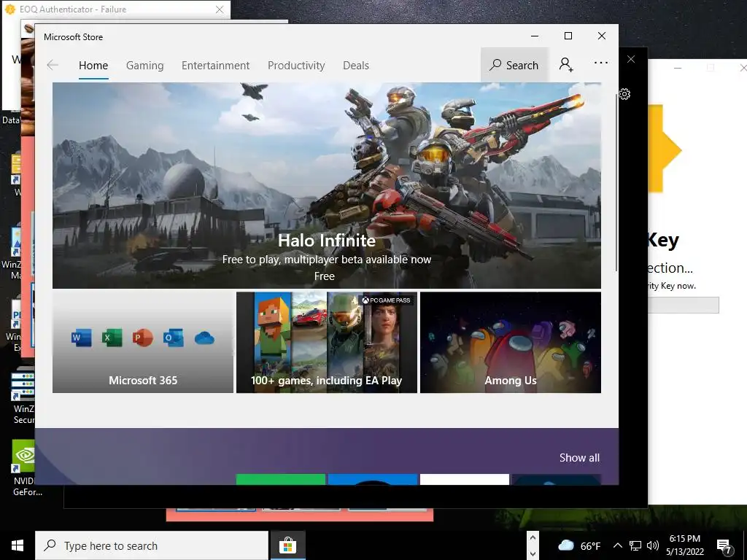Click the taskbar scroll up arrow

click(533, 538)
